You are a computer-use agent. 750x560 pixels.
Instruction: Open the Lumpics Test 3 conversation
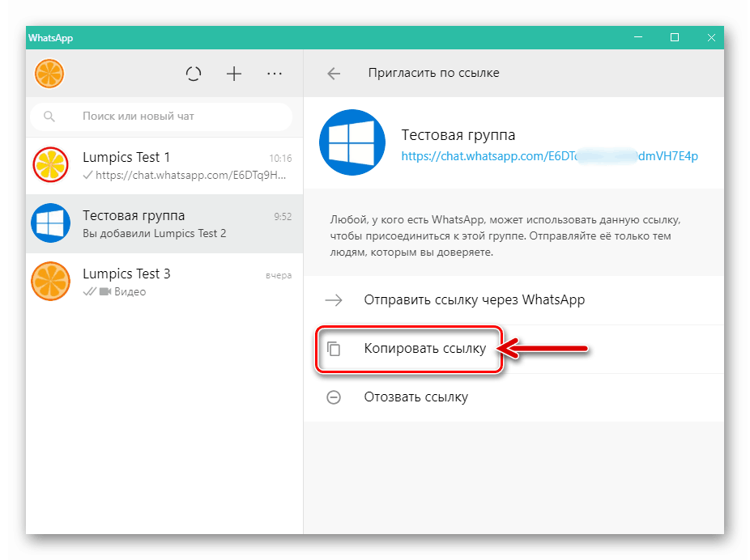[x=162, y=282]
